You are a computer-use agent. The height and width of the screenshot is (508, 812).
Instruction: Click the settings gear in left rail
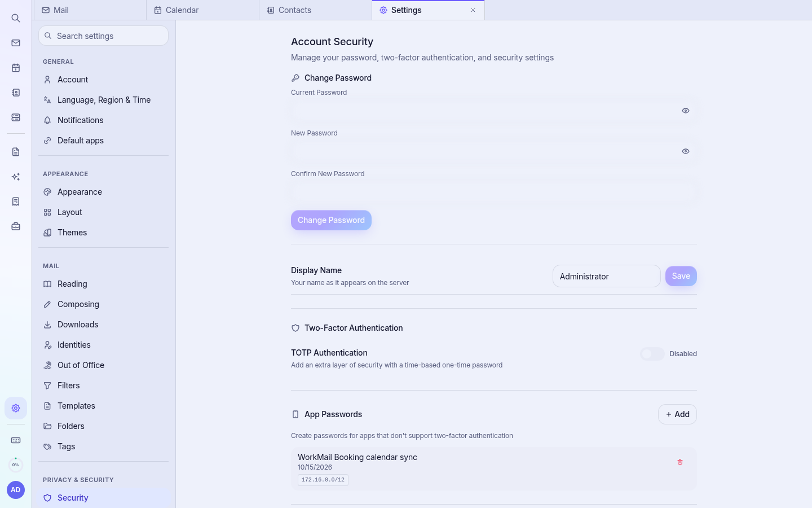point(16,408)
